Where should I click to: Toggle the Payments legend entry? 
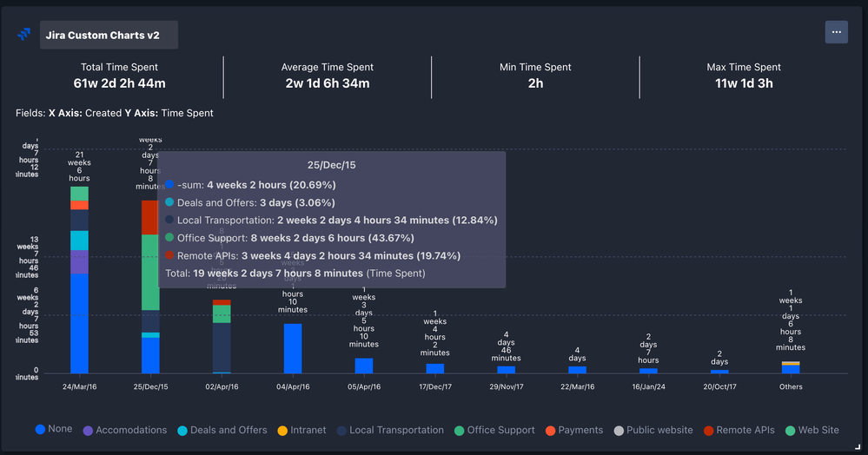(x=574, y=430)
